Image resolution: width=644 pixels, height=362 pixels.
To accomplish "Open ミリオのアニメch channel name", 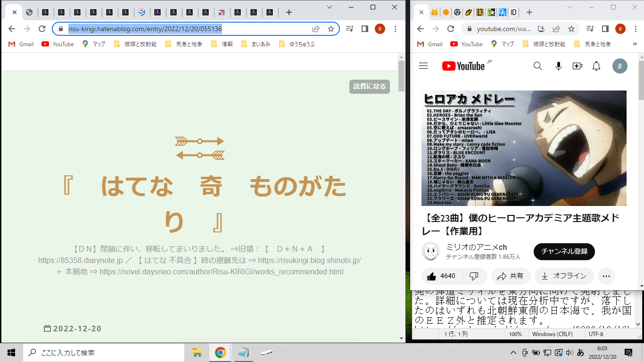I will click(476, 247).
